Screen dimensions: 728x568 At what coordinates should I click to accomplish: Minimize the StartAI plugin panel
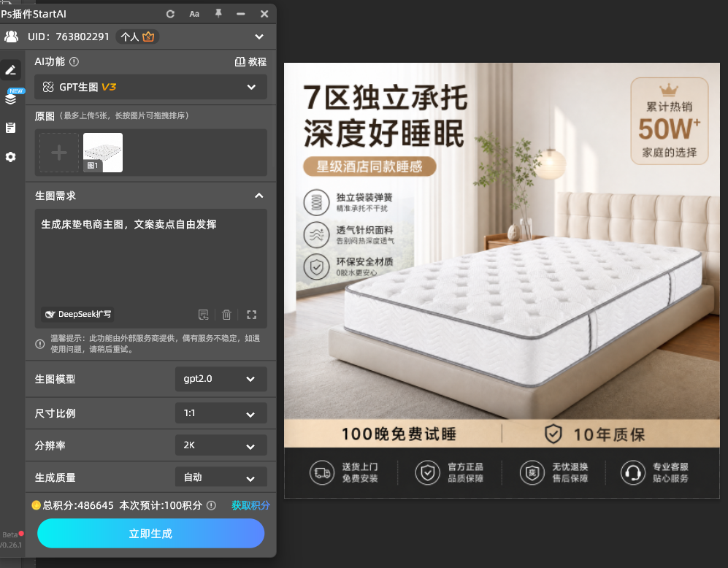pyautogui.click(x=240, y=14)
